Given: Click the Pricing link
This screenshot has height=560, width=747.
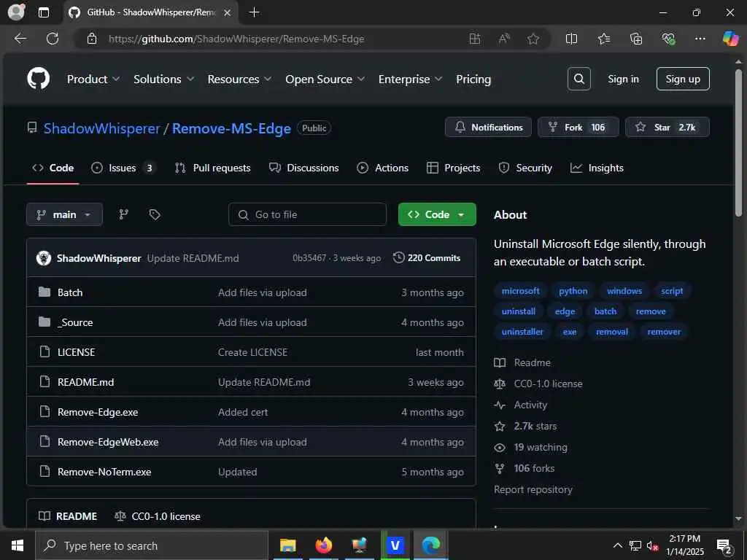Looking at the screenshot, I should (x=473, y=79).
